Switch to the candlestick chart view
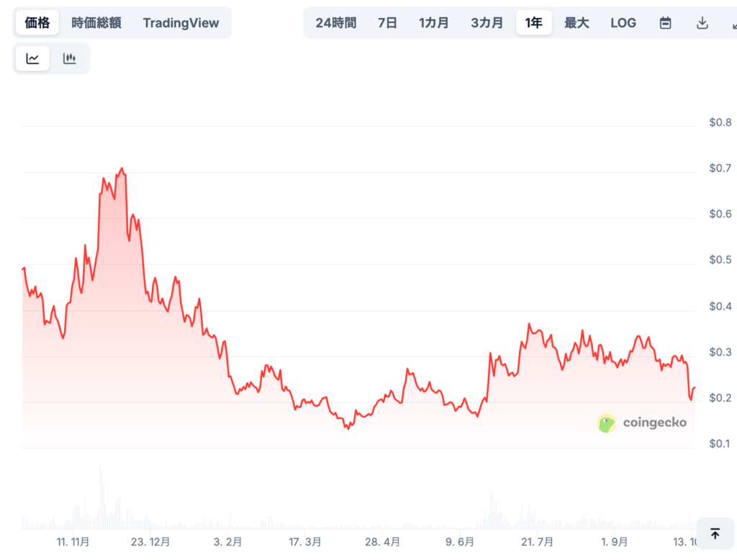The width and height of the screenshot is (737, 560). [69, 59]
